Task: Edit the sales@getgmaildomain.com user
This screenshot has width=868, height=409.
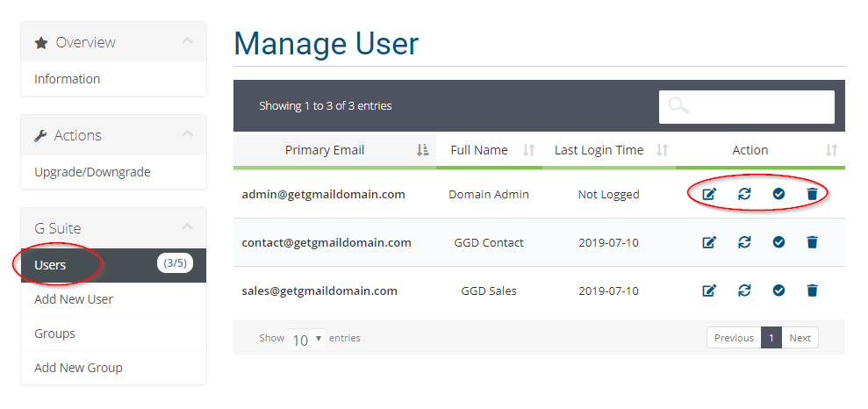Action: click(709, 291)
